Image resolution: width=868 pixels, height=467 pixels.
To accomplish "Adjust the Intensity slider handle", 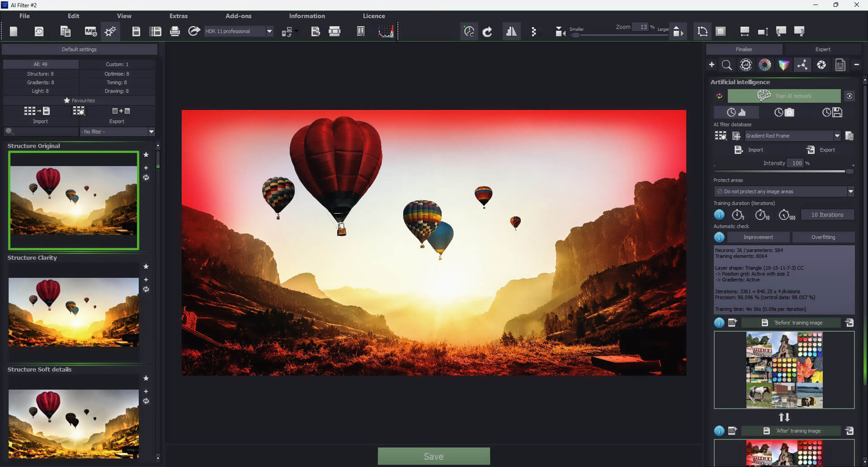I will pyautogui.click(x=849, y=172).
